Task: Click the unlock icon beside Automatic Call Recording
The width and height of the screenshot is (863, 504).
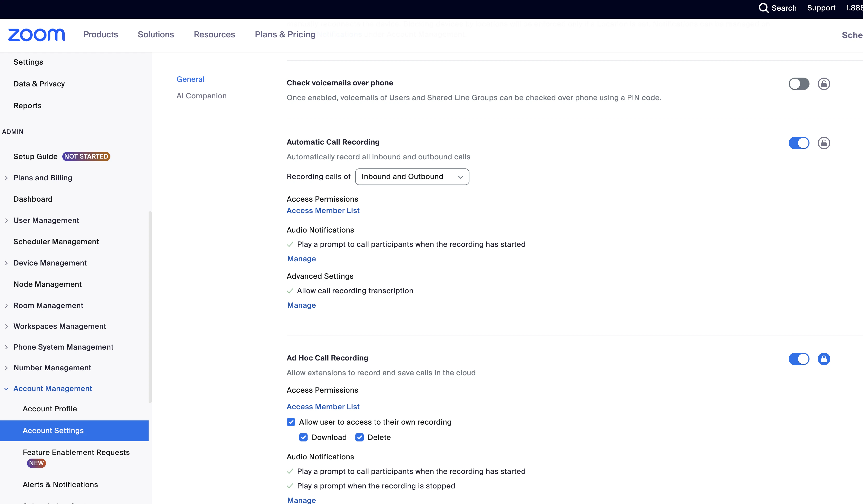Action: click(824, 143)
